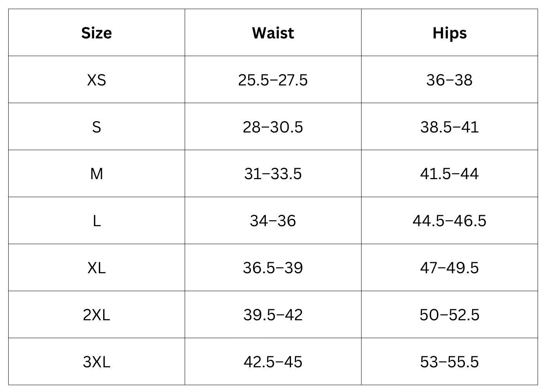The image size is (549, 392).
Task: Click the Waist column header
Action: [273, 33]
